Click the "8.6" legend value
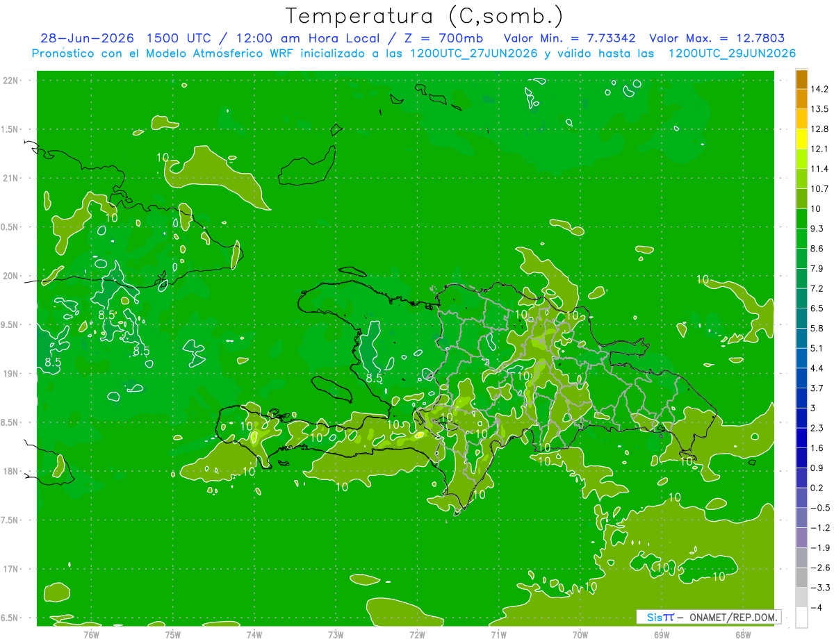The height and width of the screenshot is (644, 834). [x=817, y=249]
